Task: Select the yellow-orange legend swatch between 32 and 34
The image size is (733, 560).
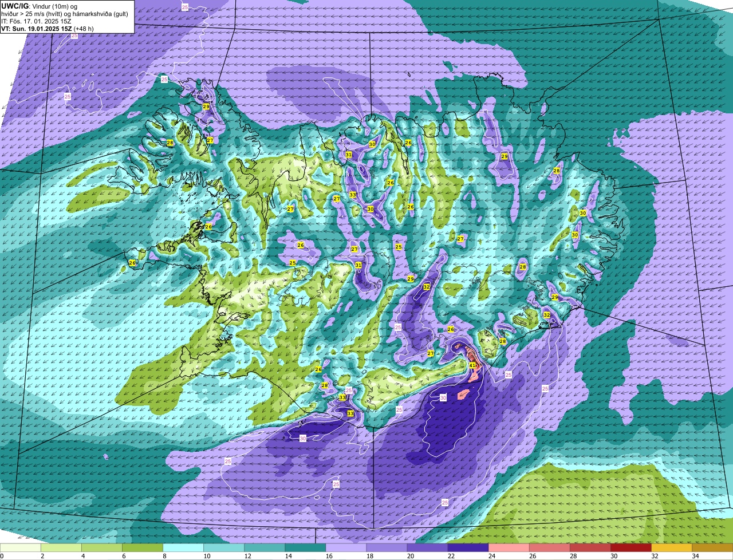Action: point(671,548)
